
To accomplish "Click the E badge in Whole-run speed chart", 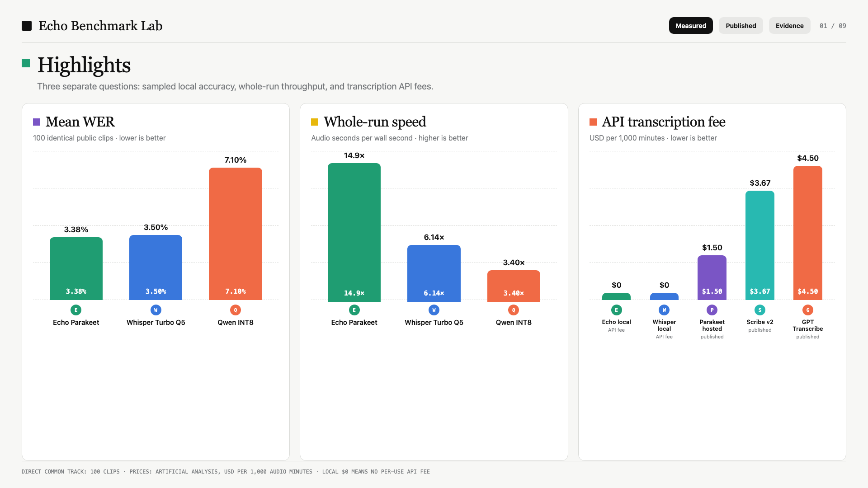I will (354, 310).
